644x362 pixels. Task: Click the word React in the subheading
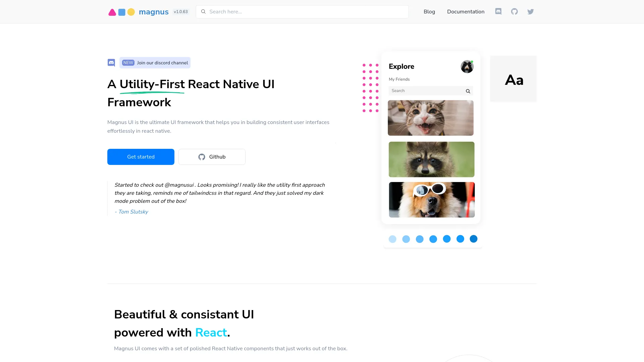coord(211,333)
